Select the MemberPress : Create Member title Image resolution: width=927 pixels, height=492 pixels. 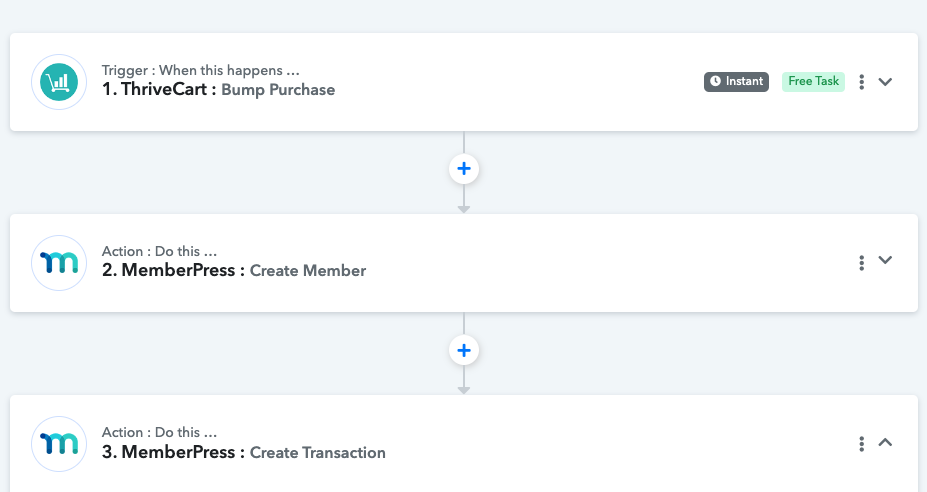click(234, 270)
